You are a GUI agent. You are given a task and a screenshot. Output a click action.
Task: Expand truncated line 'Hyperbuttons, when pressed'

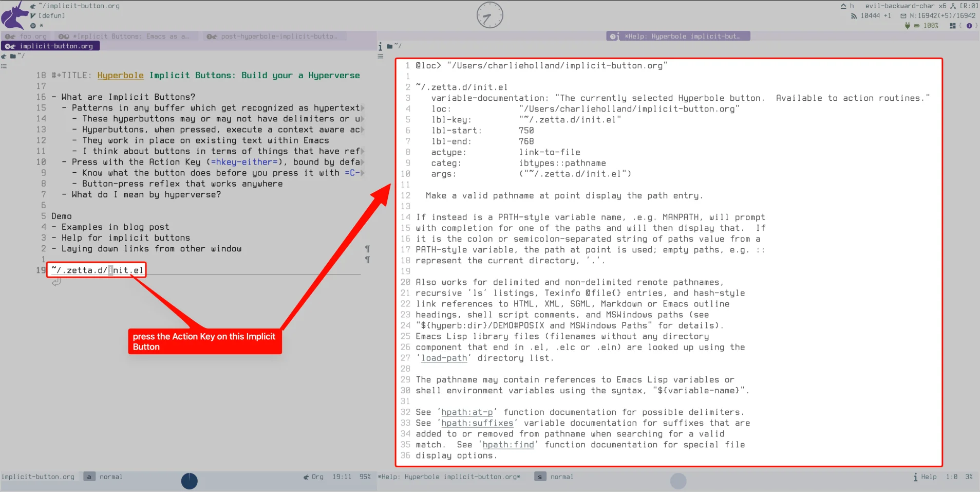[x=363, y=130]
